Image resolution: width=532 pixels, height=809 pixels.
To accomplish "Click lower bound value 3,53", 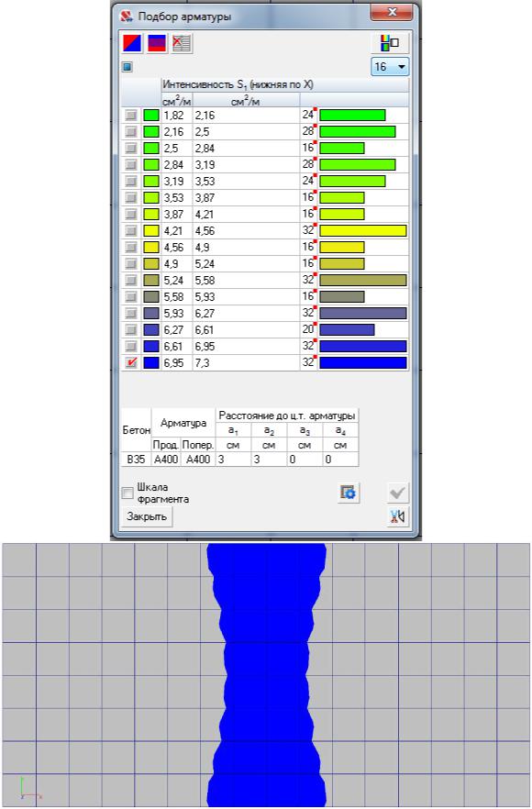I will tap(173, 197).
